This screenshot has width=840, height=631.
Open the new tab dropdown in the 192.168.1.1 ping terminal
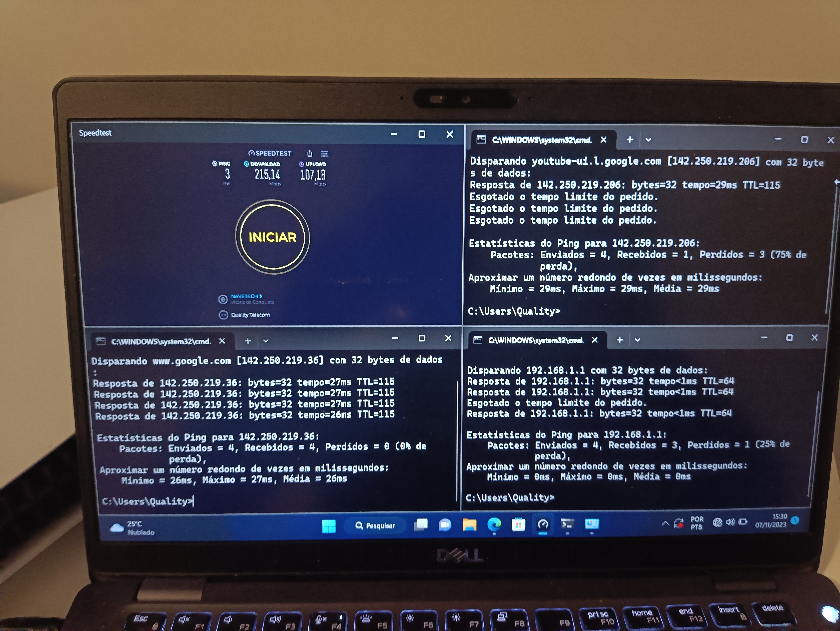click(638, 340)
